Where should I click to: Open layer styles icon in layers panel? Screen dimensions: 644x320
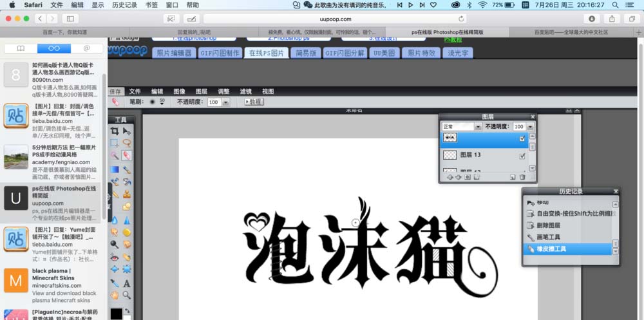click(x=477, y=177)
